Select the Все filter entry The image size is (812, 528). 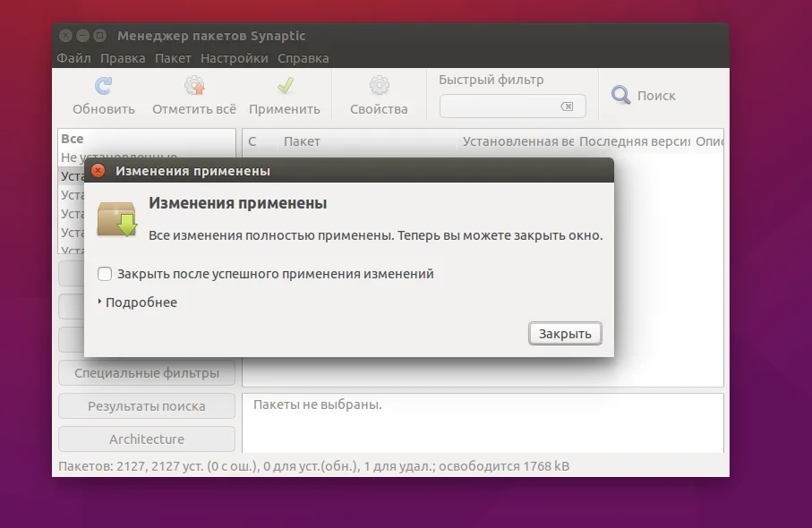(147, 139)
